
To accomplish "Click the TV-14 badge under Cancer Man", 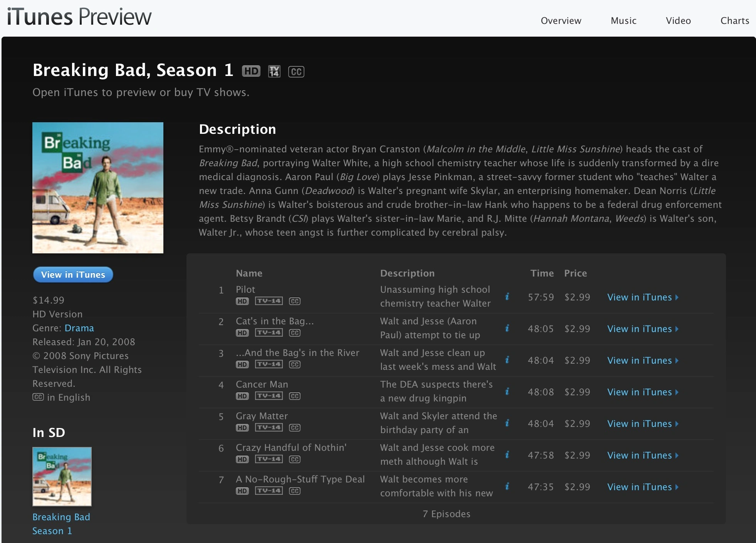I will click(269, 396).
